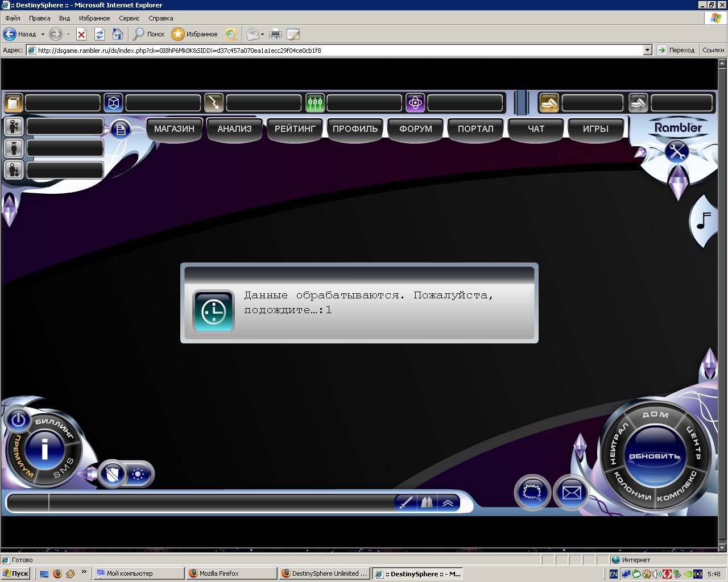Toggle the shield icon switch

click(113, 474)
